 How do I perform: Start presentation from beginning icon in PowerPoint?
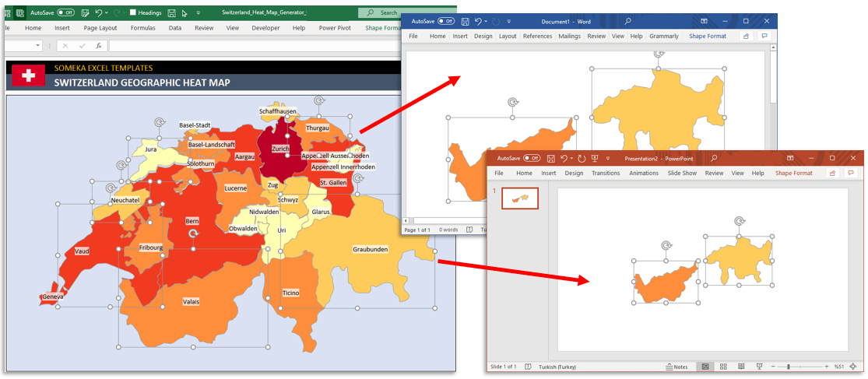tap(595, 158)
